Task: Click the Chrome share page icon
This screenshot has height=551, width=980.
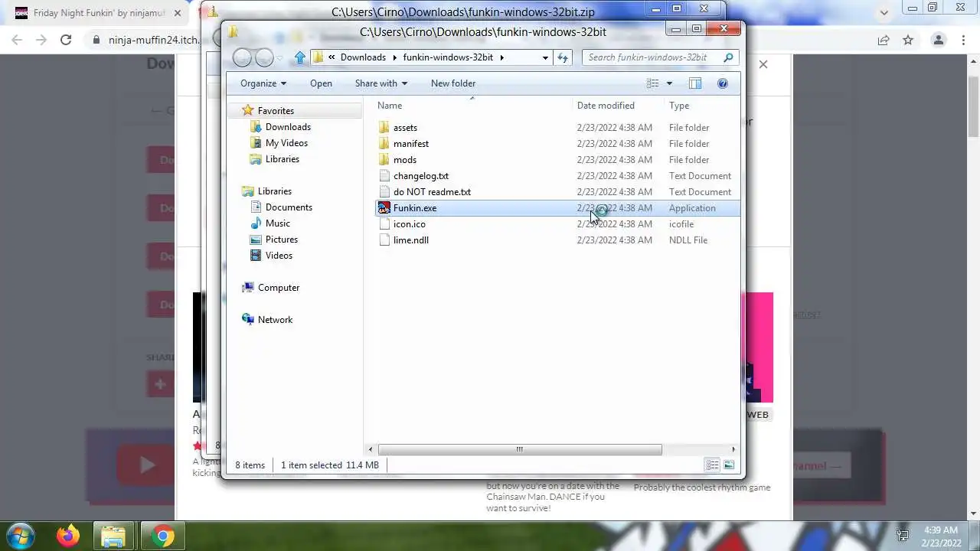Action: click(884, 40)
